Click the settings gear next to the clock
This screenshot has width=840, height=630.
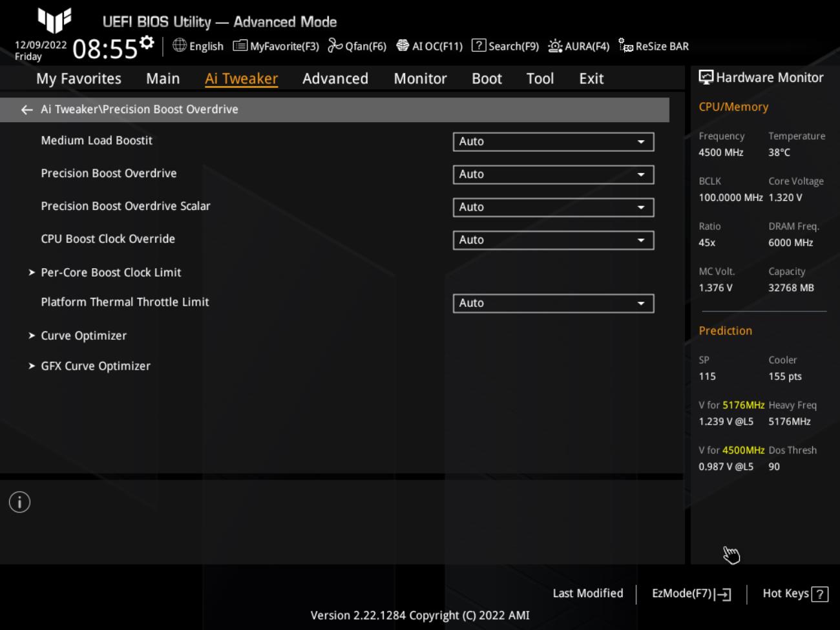click(147, 42)
